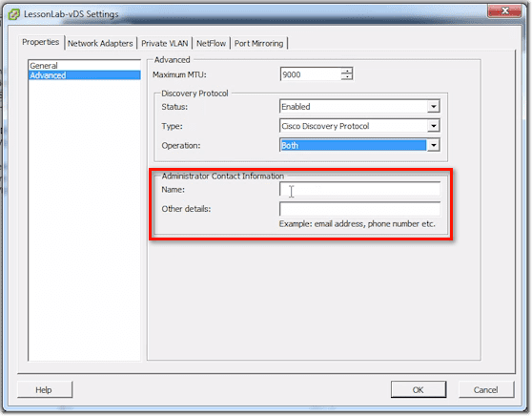Dismiss the dialog with Cancel
The width and height of the screenshot is (532, 416).
click(x=486, y=389)
